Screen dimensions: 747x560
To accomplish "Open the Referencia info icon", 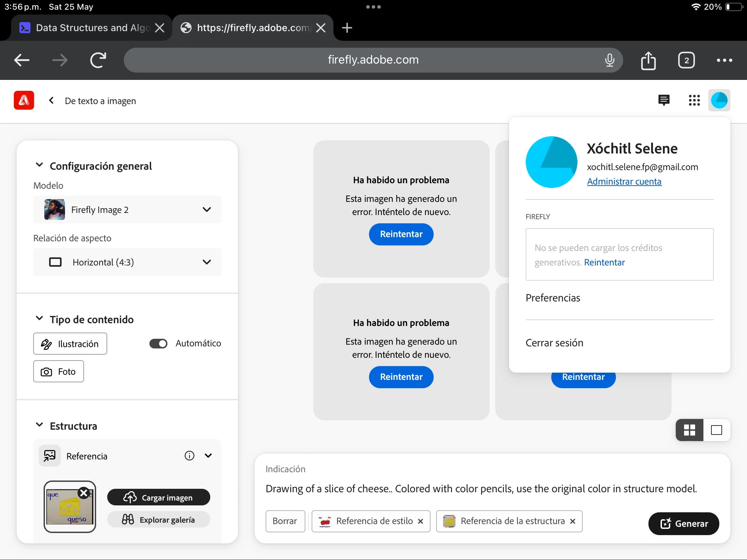I will 189,456.
